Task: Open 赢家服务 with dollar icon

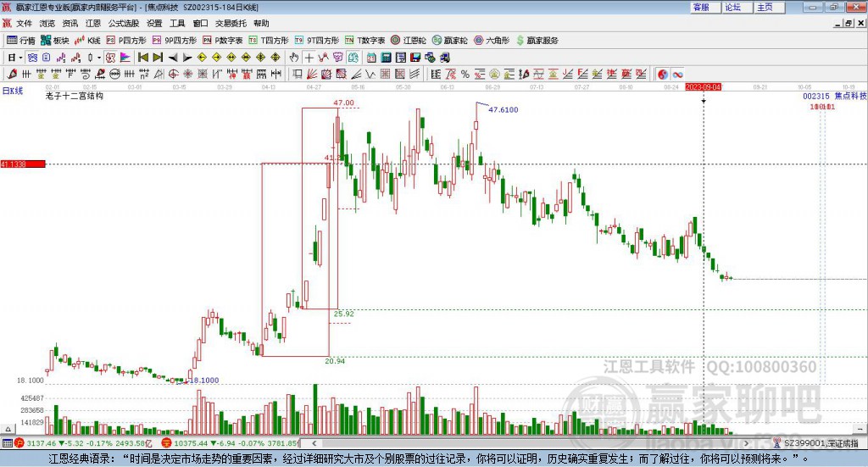Action: pyautogui.click(x=537, y=41)
